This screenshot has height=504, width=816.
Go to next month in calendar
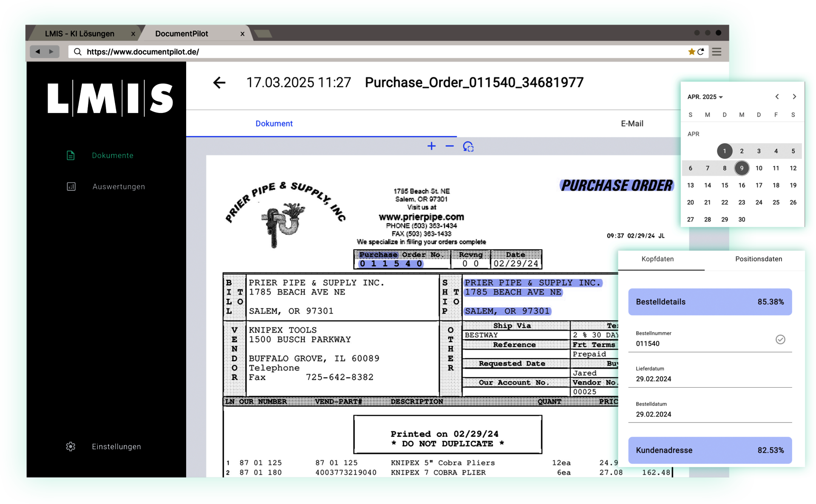pyautogui.click(x=794, y=97)
